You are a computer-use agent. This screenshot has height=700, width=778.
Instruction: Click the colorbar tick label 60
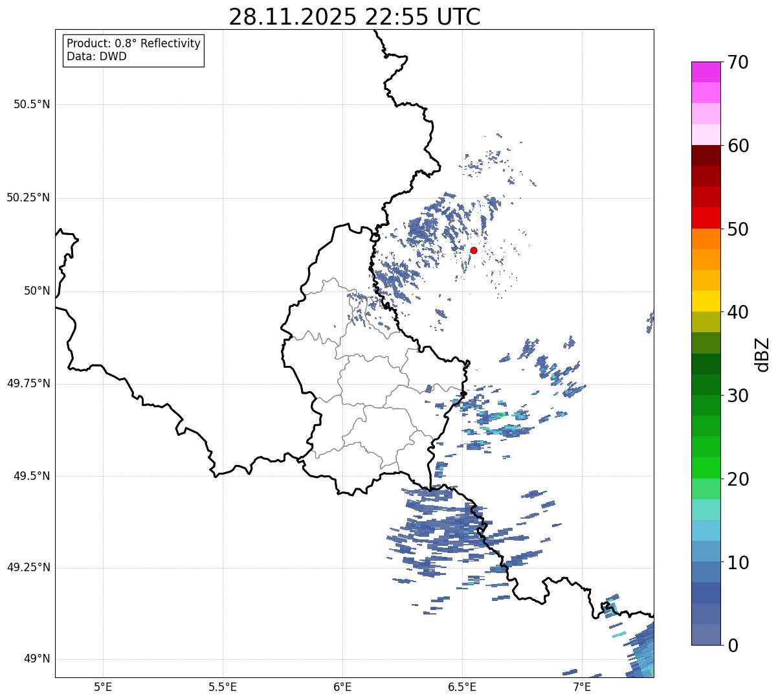pyautogui.click(x=738, y=146)
